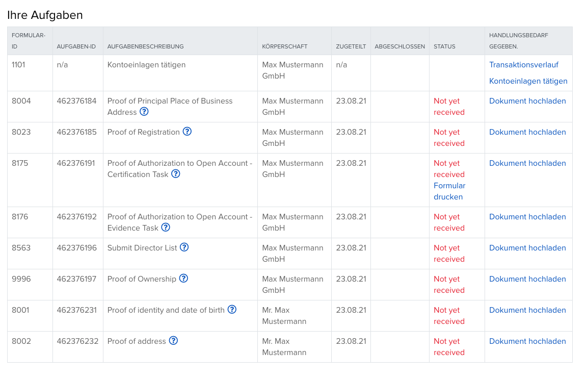
Task: Click Dokument hochladen for Proof of Ownership
Action: (527, 279)
